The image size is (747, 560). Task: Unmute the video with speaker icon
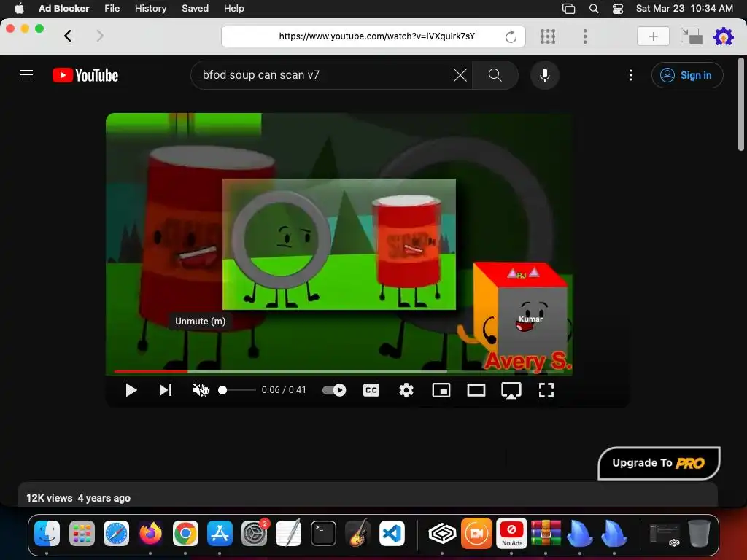pos(201,391)
